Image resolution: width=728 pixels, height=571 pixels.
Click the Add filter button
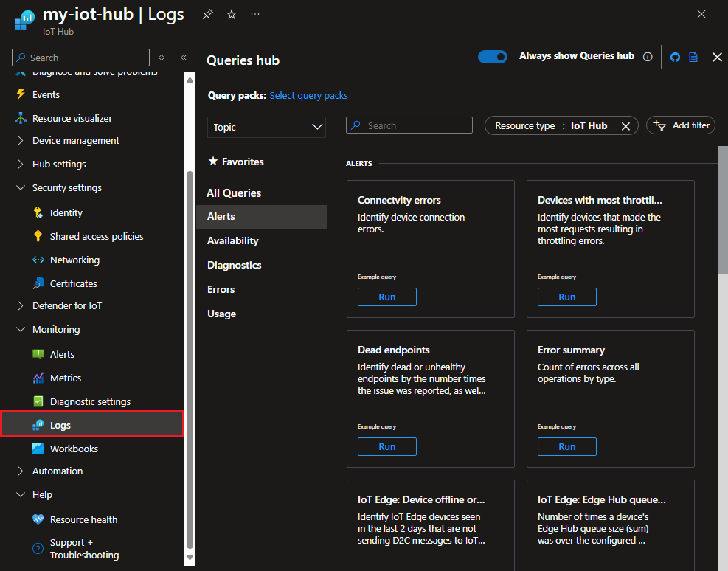[x=681, y=125]
